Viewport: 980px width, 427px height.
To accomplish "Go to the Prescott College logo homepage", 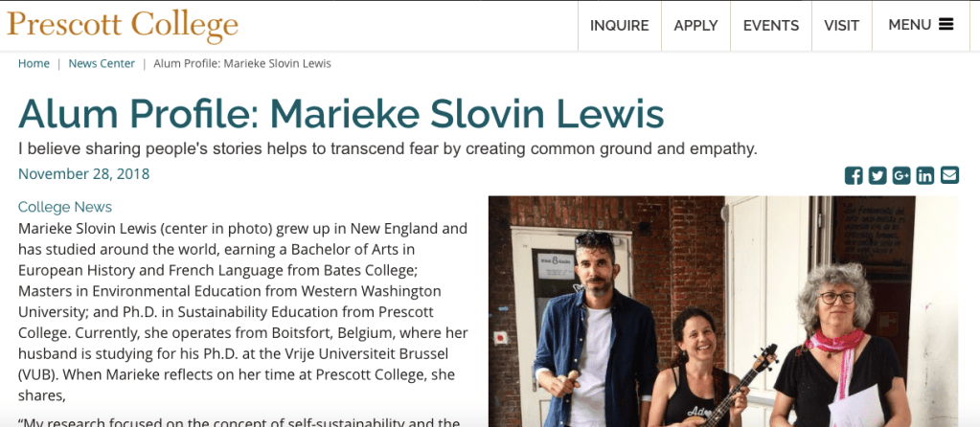I will coord(123,25).
